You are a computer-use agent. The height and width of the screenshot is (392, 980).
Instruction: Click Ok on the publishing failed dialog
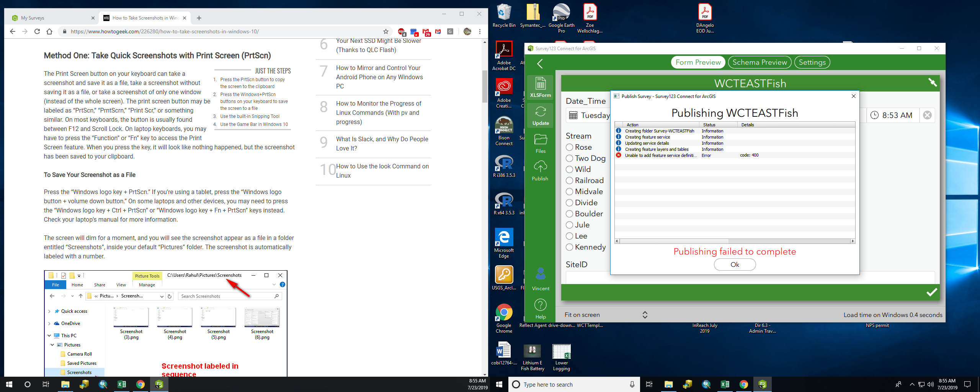tap(734, 264)
